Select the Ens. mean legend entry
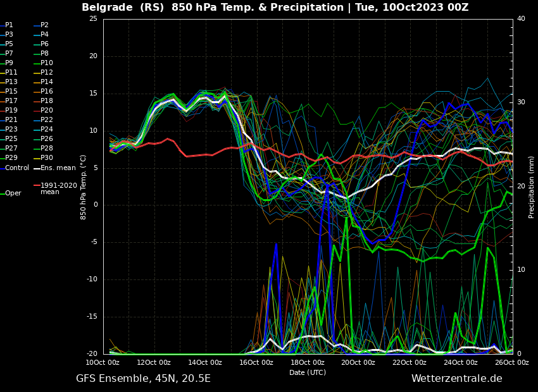538x392 pixels. tap(58, 168)
